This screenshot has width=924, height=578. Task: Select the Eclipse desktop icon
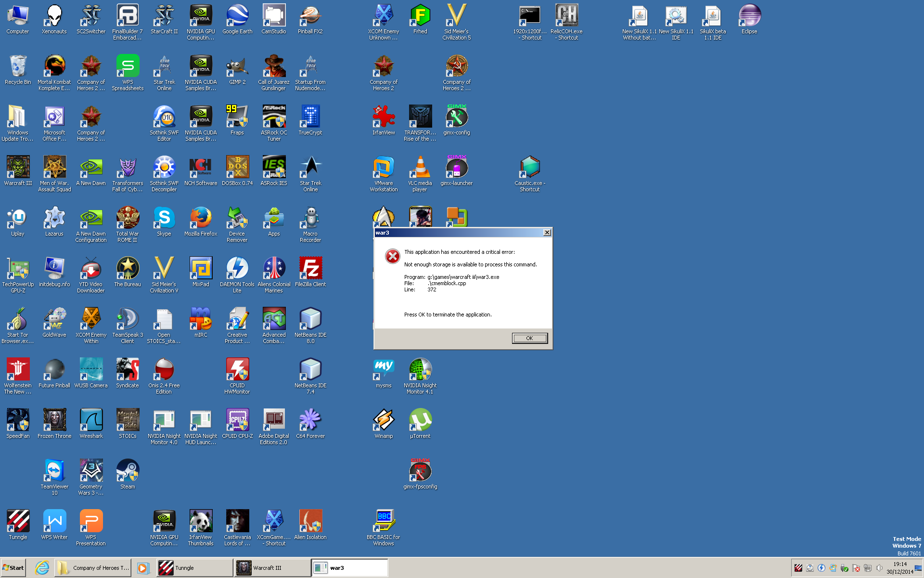click(749, 16)
